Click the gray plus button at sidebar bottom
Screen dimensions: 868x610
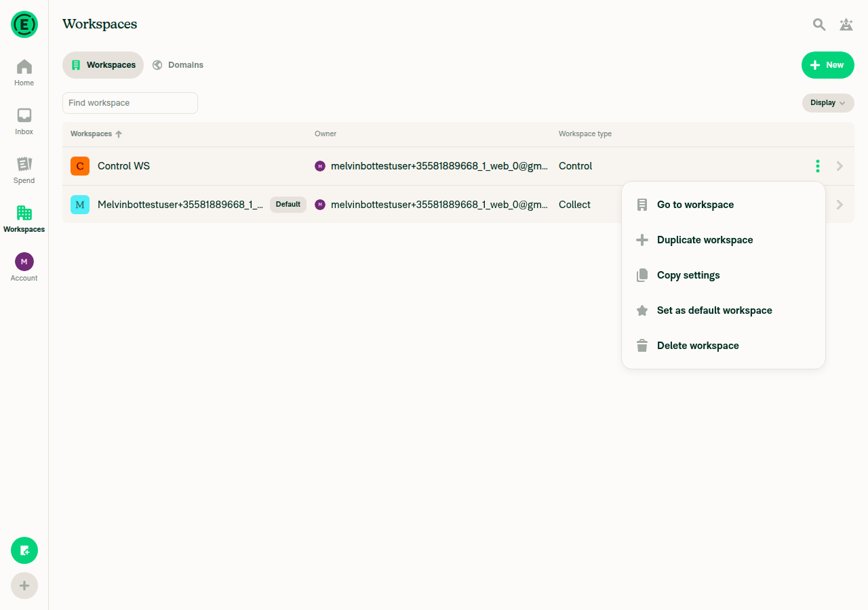pos(24,586)
